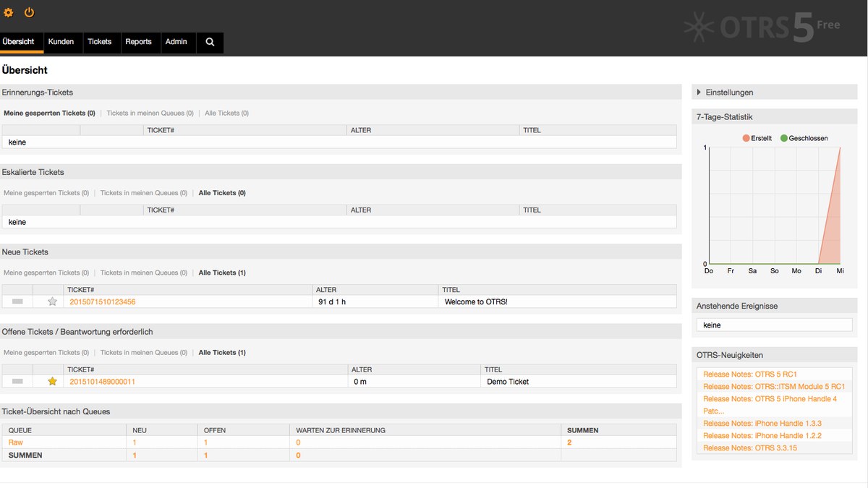Open ticket number 2015071510123456
868x488 pixels.
(x=103, y=301)
